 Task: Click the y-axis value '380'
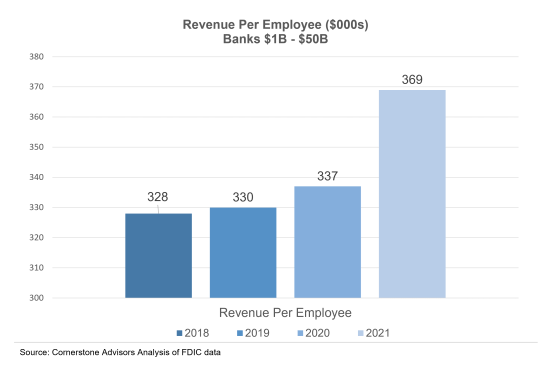point(36,57)
